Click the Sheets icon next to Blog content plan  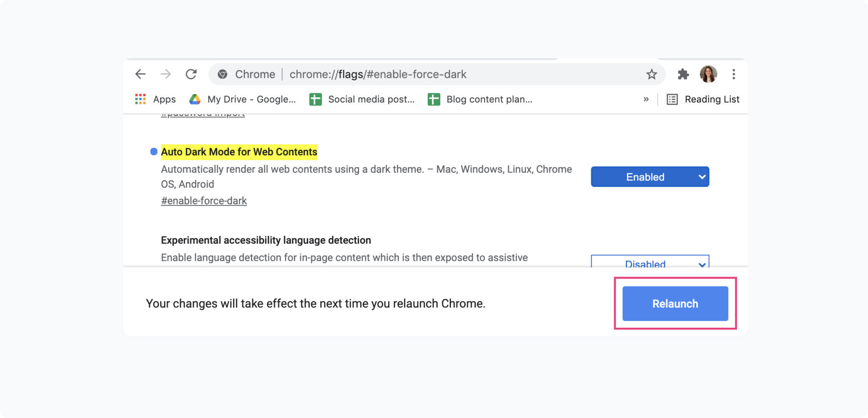[434, 99]
